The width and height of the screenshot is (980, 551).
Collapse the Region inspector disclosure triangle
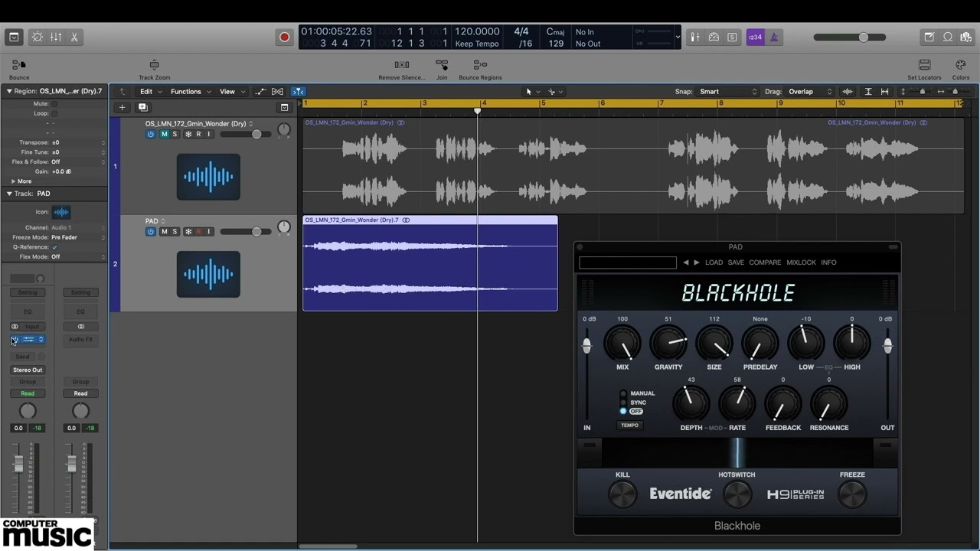pos(9,91)
